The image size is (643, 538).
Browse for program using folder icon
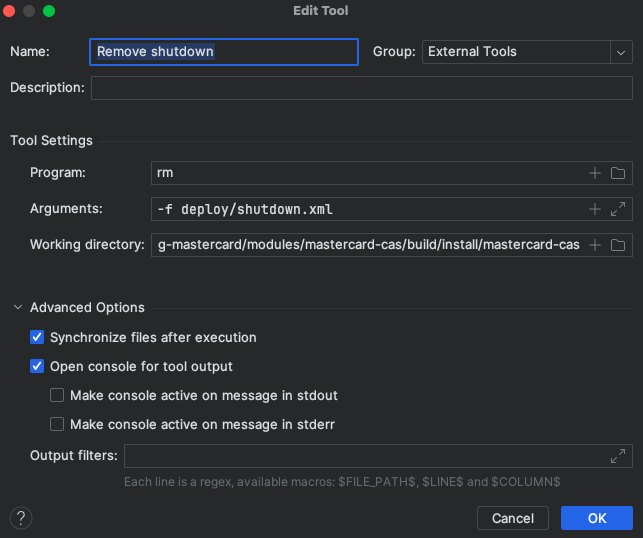[x=618, y=173]
